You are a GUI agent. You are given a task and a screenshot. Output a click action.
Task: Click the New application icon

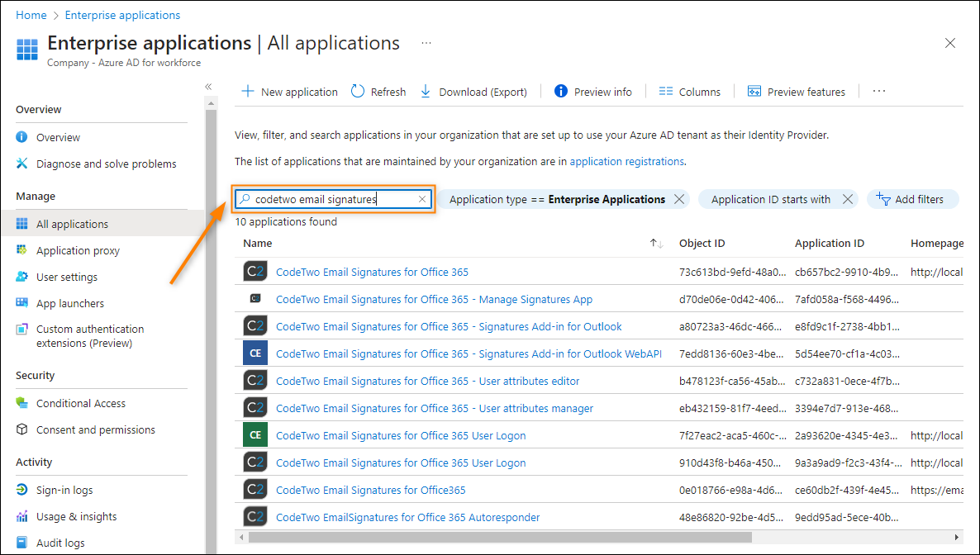tap(248, 91)
